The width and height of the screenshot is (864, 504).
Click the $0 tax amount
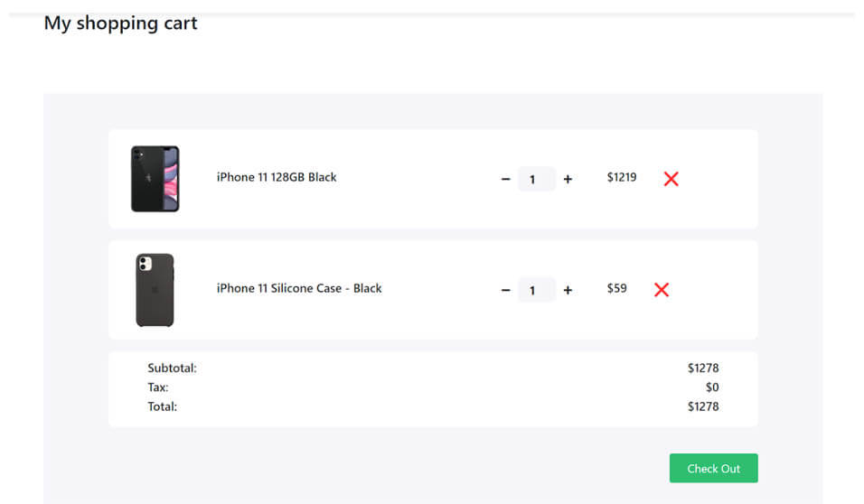(x=712, y=387)
